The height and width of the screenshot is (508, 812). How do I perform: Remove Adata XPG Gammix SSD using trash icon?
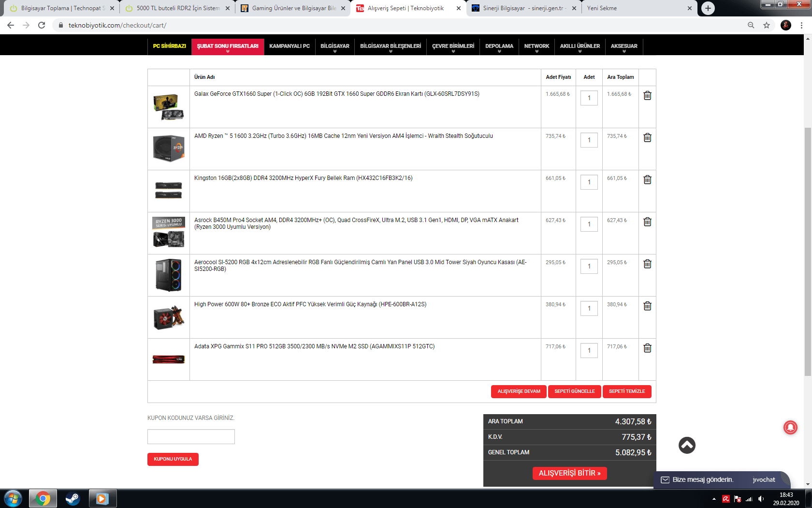pyautogui.click(x=647, y=348)
